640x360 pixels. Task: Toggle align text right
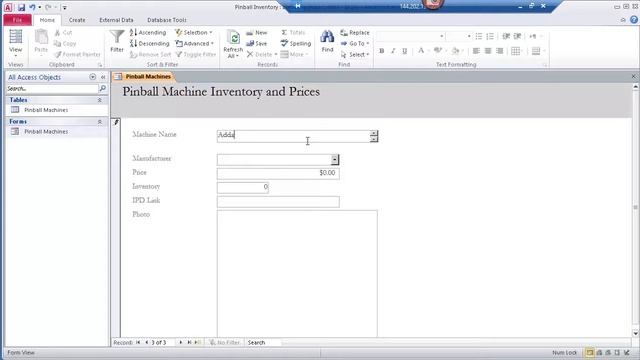[x=500, y=51]
